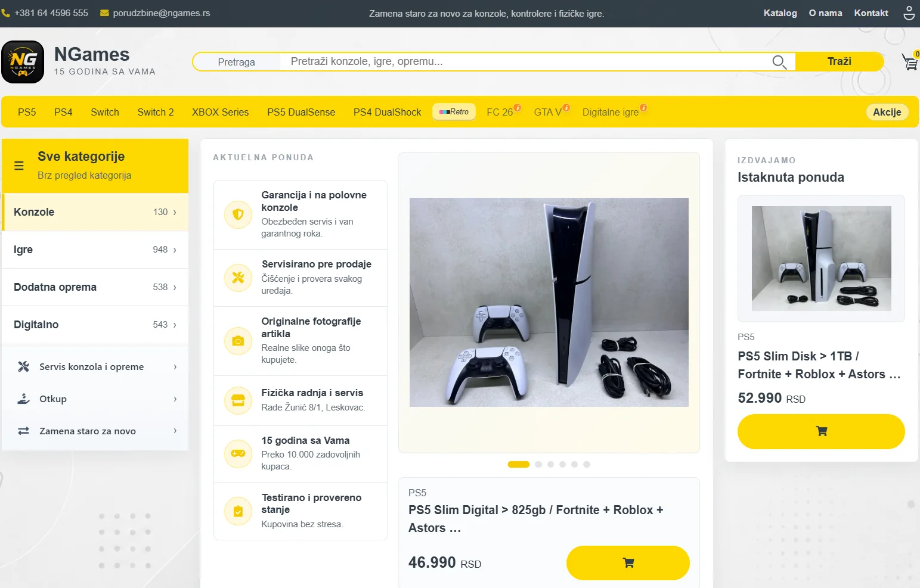Open the PS4 menu item
This screenshot has width=920, height=588.
click(x=63, y=112)
